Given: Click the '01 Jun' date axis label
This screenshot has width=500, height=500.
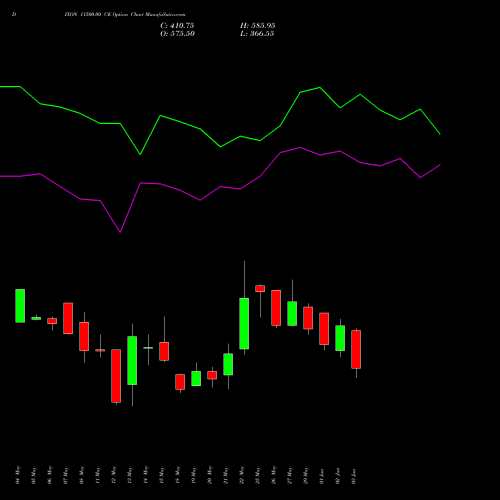Looking at the screenshot, I should coord(322,476).
